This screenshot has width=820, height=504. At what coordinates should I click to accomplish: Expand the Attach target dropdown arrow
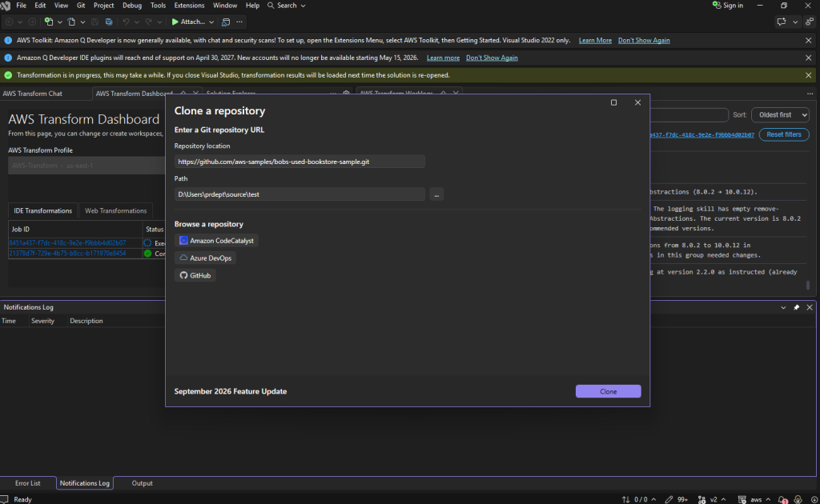[x=211, y=22]
